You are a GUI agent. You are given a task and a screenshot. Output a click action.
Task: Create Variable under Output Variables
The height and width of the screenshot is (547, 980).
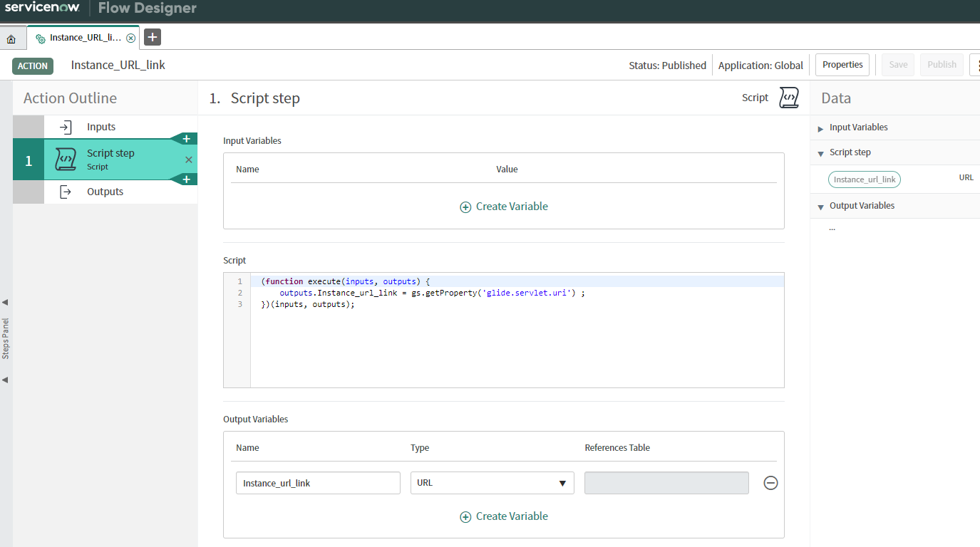pyautogui.click(x=504, y=516)
